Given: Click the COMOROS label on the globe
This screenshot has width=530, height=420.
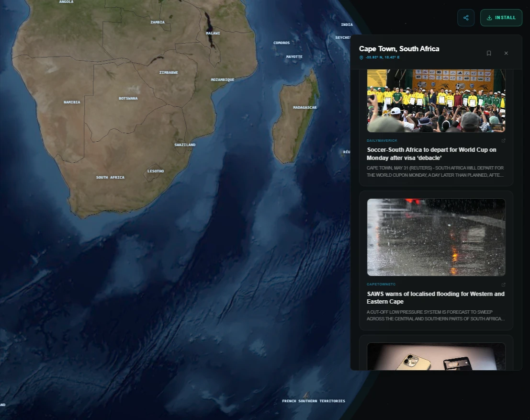Looking at the screenshot, I should [282, 43].
